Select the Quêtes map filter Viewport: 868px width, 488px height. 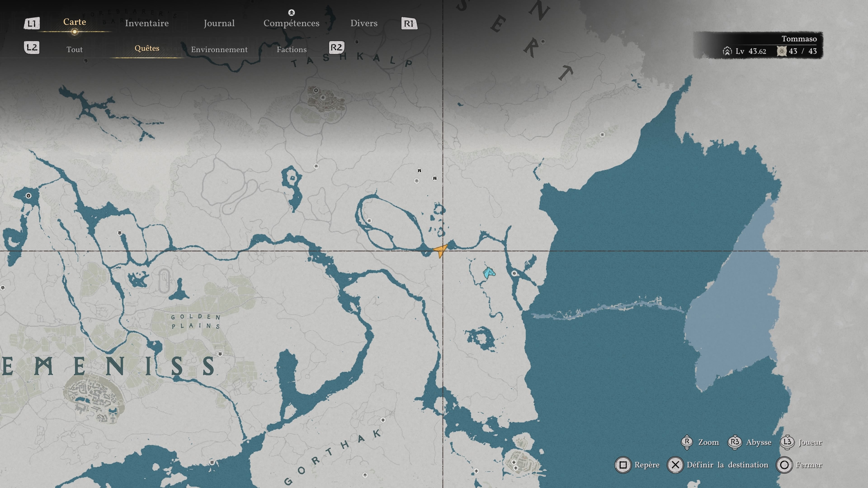[147, 48]
